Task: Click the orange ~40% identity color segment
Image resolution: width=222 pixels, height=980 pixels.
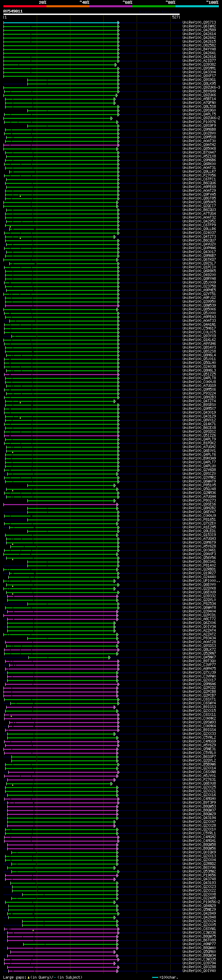Action: [68, 6]
